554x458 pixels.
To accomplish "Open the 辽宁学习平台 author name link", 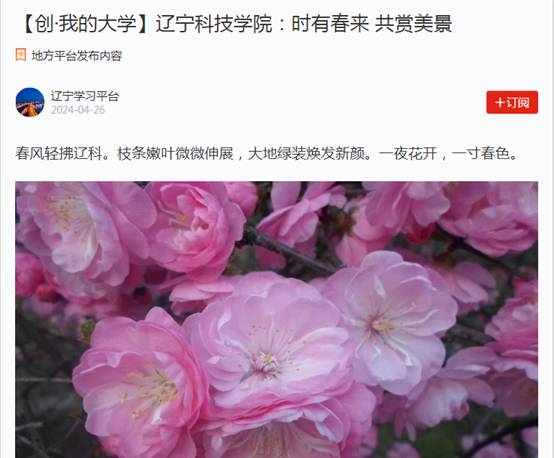I will click(84, 96).
